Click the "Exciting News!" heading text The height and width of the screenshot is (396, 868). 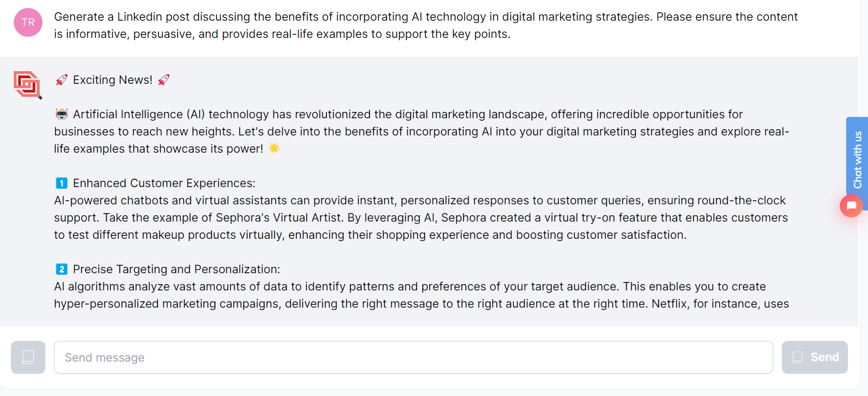(113, 80)
